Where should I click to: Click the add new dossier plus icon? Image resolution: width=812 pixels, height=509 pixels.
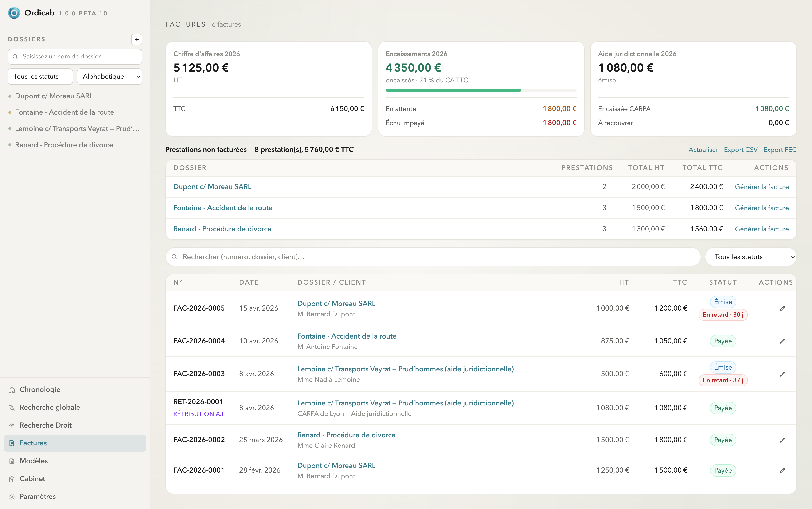coord(137,39)
